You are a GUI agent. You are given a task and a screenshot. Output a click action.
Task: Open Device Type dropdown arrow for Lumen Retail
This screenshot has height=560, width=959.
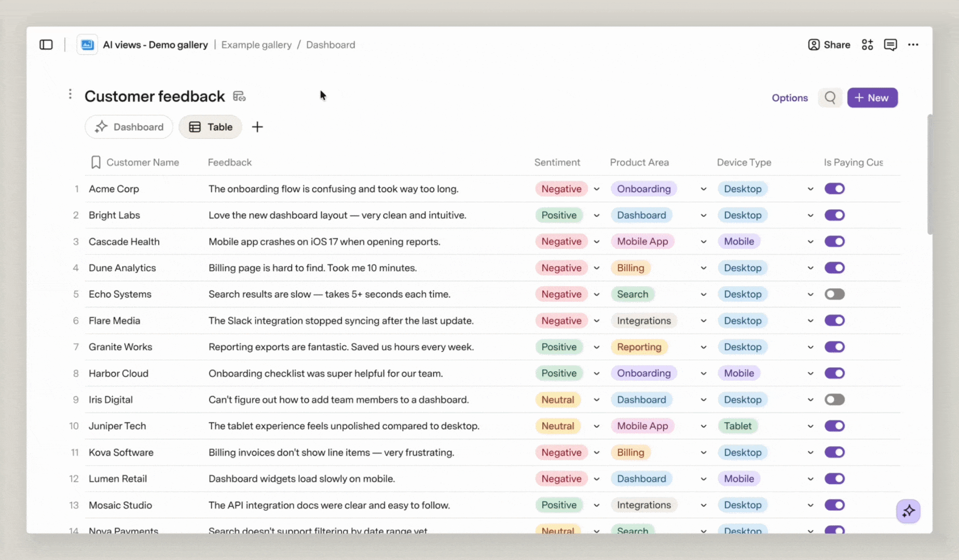[x=811, y=479]
